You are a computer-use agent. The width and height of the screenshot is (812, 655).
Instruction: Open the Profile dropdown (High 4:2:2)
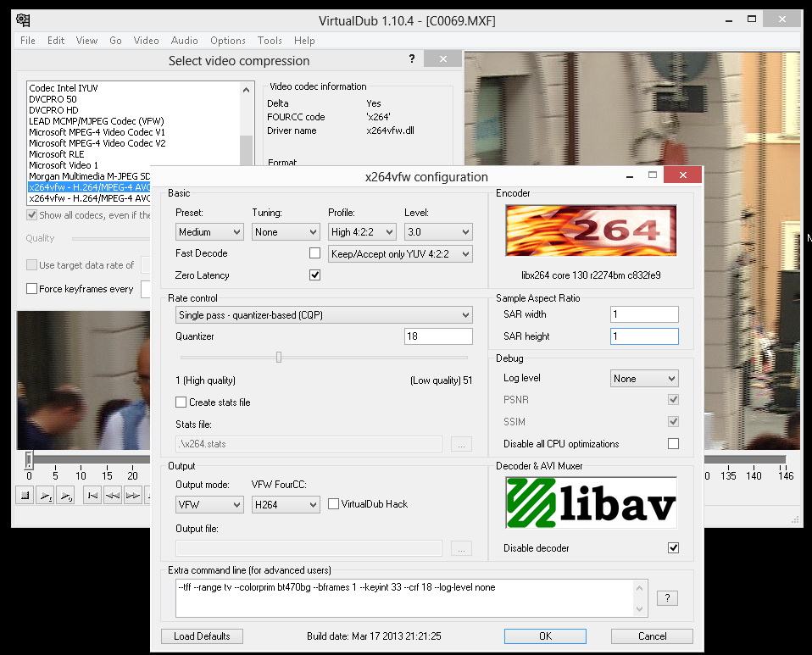pyautogui.click(x=362, y=232)
